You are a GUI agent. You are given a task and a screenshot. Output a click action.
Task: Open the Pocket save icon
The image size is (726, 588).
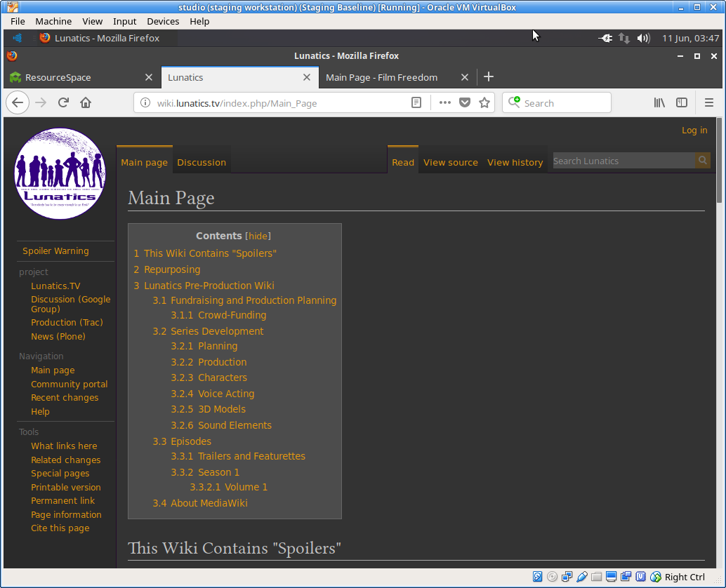(x=464, y=103)
